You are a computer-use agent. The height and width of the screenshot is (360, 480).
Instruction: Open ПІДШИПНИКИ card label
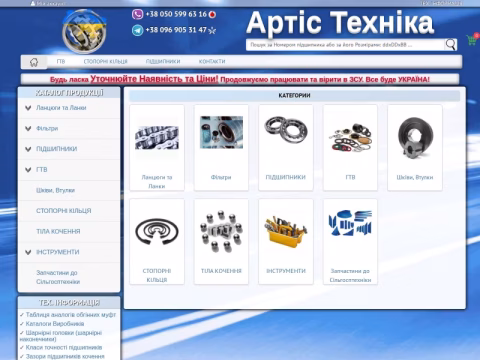click(x=286, y=177)
